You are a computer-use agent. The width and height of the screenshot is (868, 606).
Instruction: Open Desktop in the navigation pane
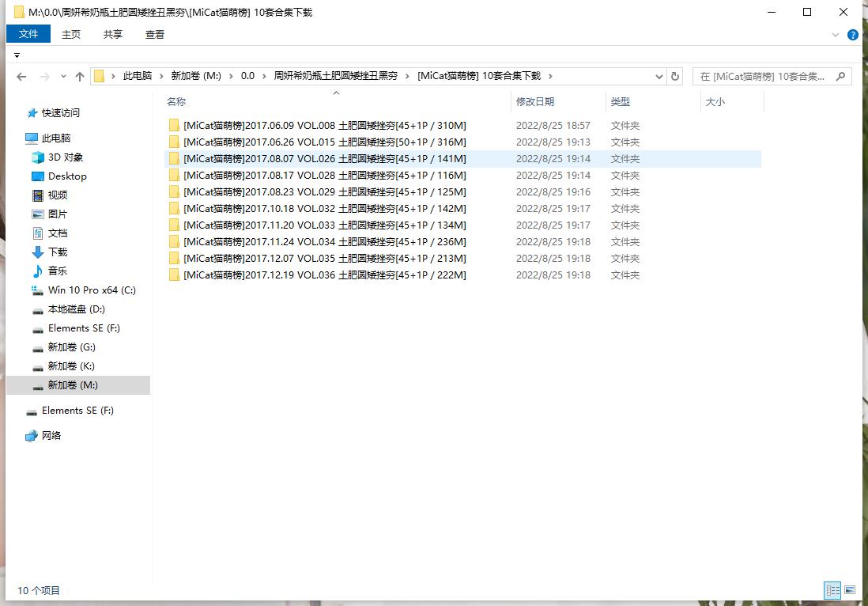[67, 176]
